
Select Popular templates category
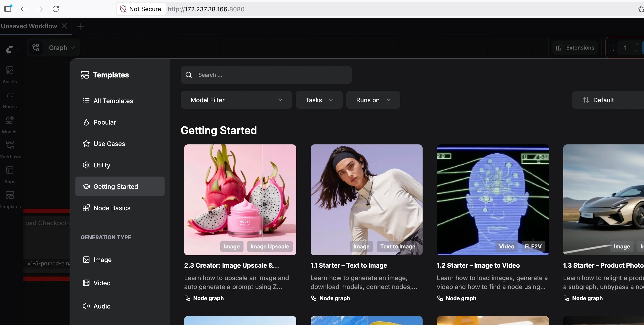(105, 122)
